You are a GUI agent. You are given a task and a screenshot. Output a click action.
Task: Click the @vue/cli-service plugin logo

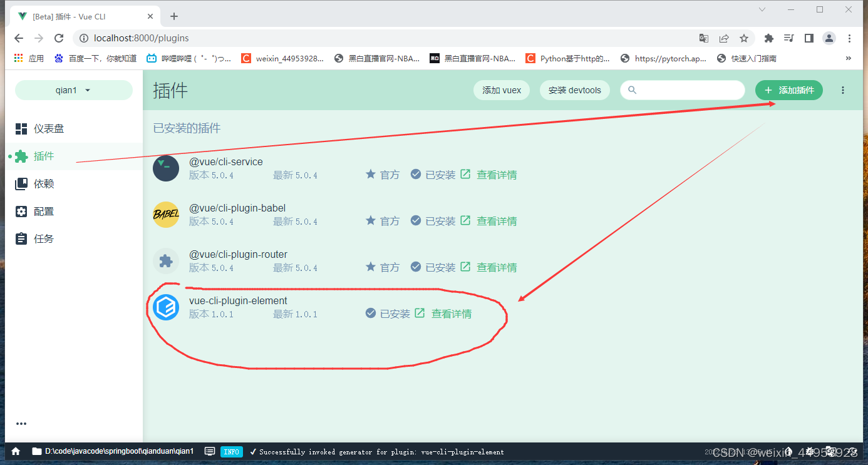point(166,168)
